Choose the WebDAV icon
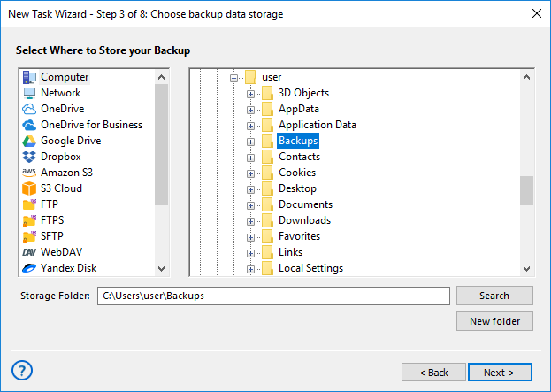The image size is (551, 392). click(x=29, y=252)
